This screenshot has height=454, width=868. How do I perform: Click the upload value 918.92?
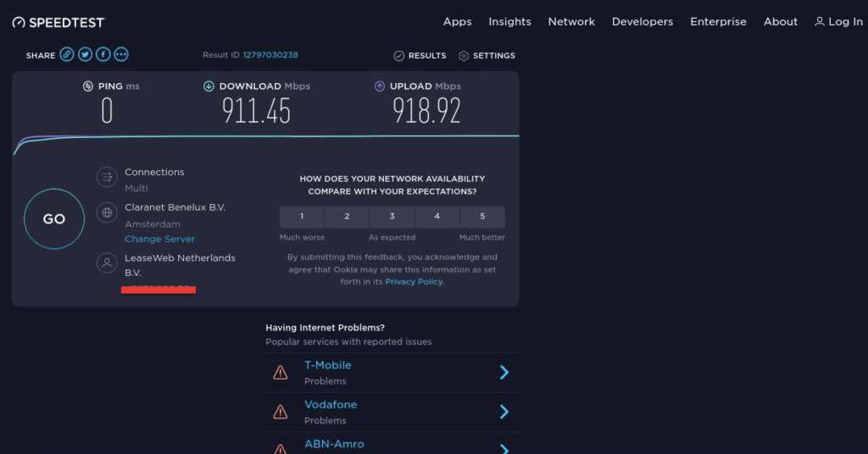426,111
